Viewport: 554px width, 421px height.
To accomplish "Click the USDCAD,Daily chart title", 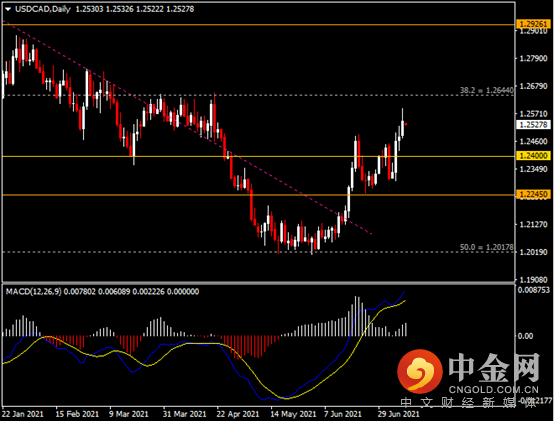I will [43, 9].
